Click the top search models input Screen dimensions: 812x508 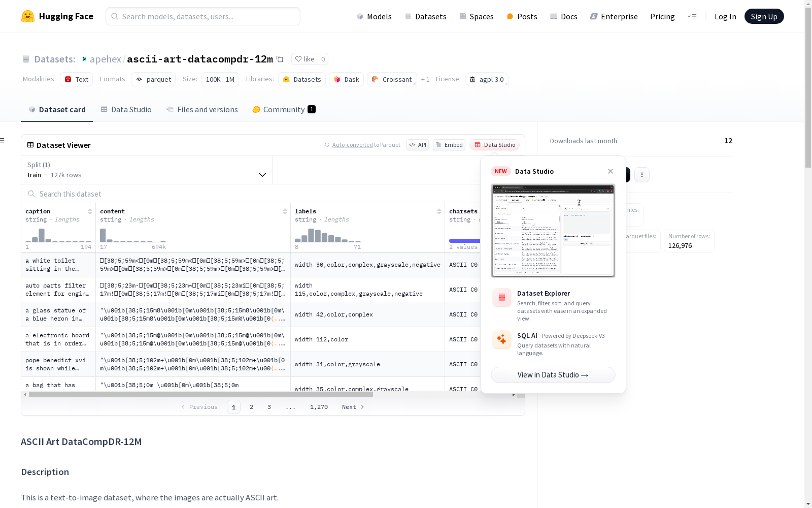coord(203,16)
